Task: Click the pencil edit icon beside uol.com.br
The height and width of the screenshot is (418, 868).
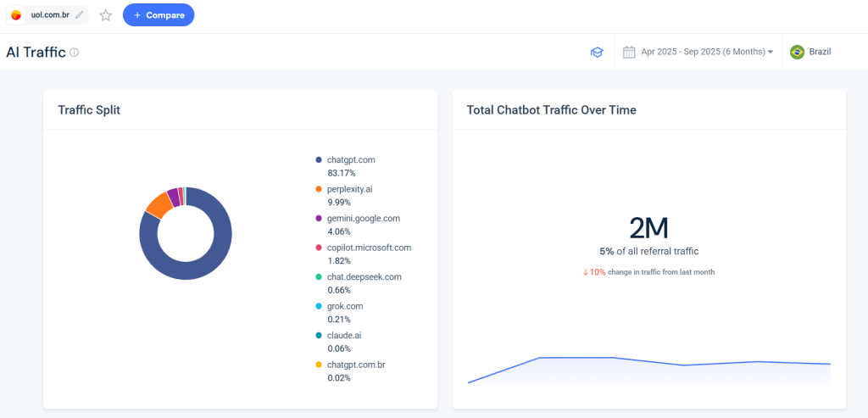Action: pos(79,14)
